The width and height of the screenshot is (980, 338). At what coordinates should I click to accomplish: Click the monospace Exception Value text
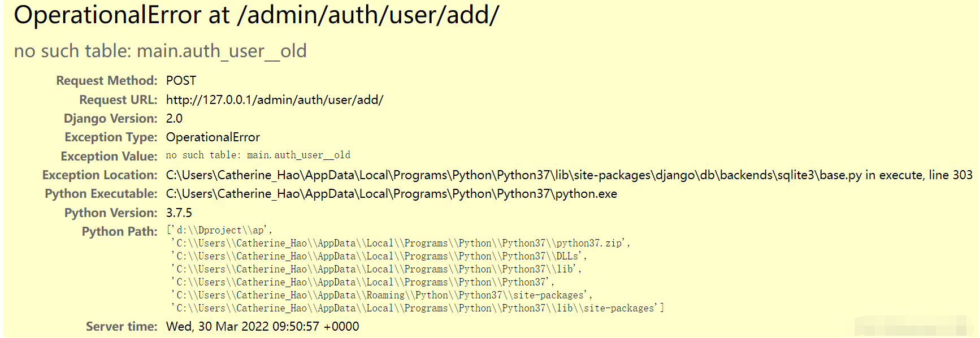click(258, 155)
